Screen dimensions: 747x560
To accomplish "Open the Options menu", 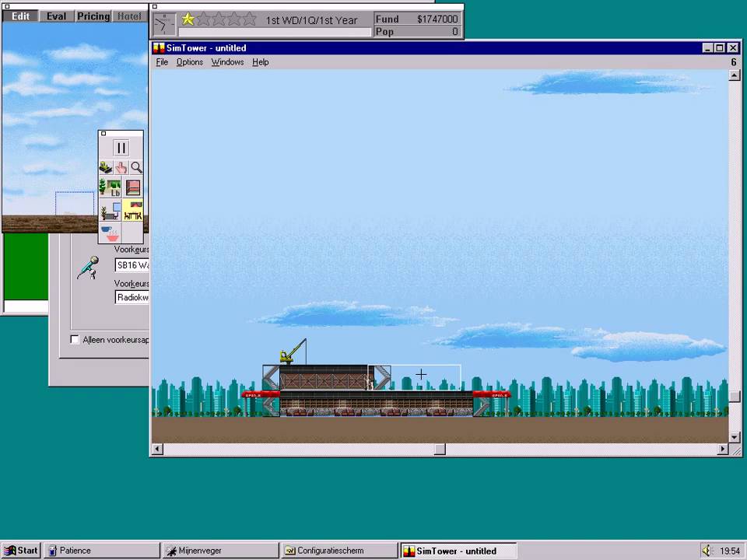I will tap(190, 62).
